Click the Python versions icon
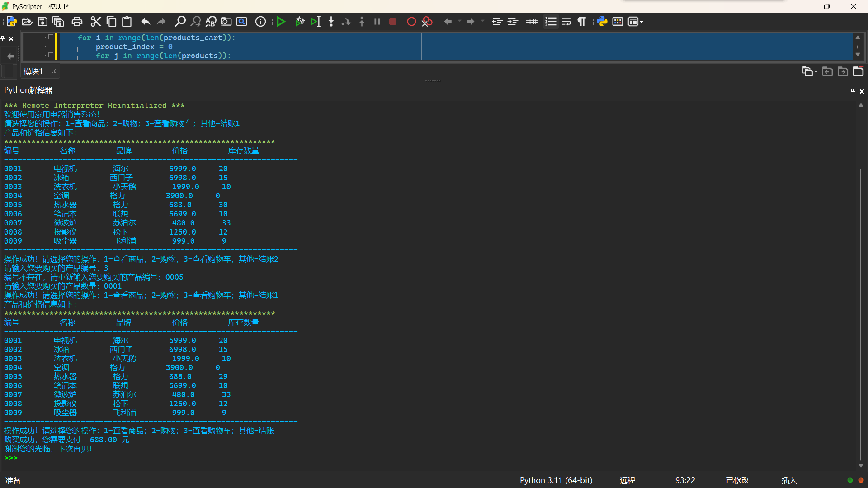This screenshot has height=488, width=868. coord(602,22)
